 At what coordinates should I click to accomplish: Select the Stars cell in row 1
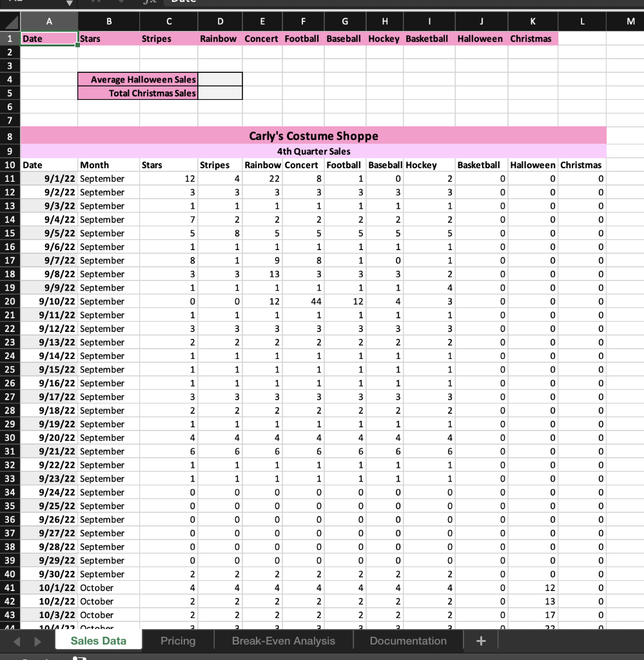(108, 39)
